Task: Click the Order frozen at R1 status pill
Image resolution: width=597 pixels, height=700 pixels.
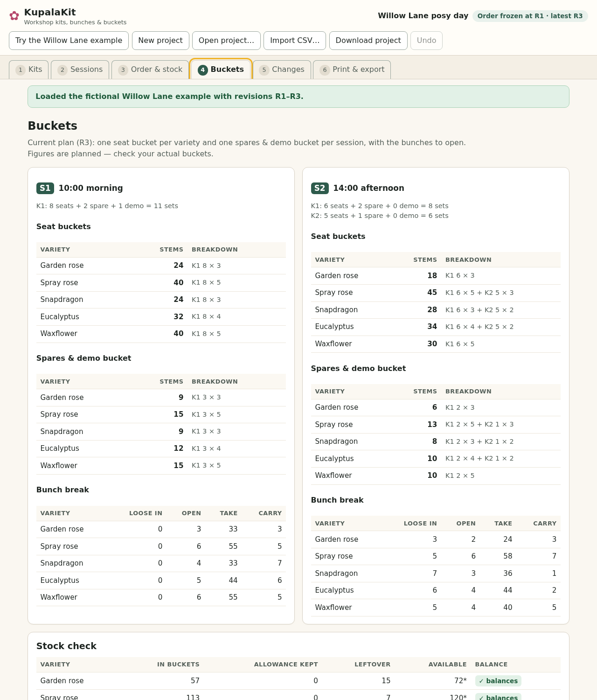Action: pos(530,16)
